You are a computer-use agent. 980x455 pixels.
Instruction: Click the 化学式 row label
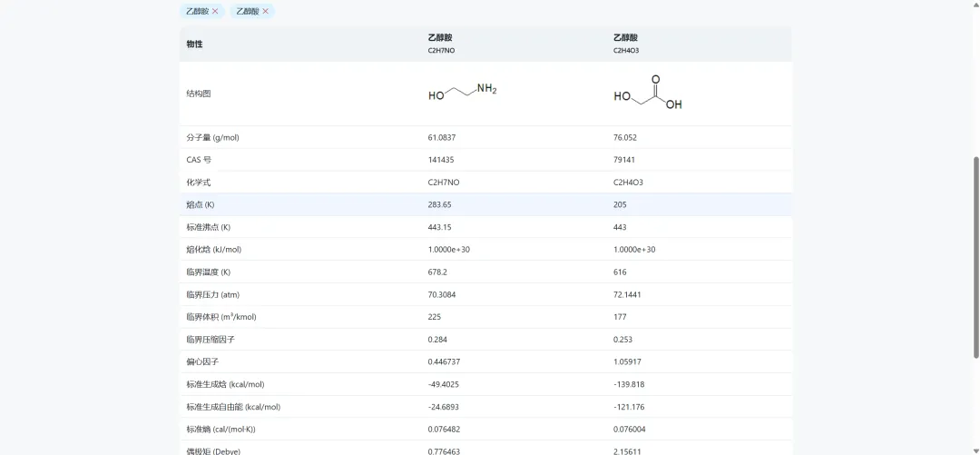[x=199, y=183]
